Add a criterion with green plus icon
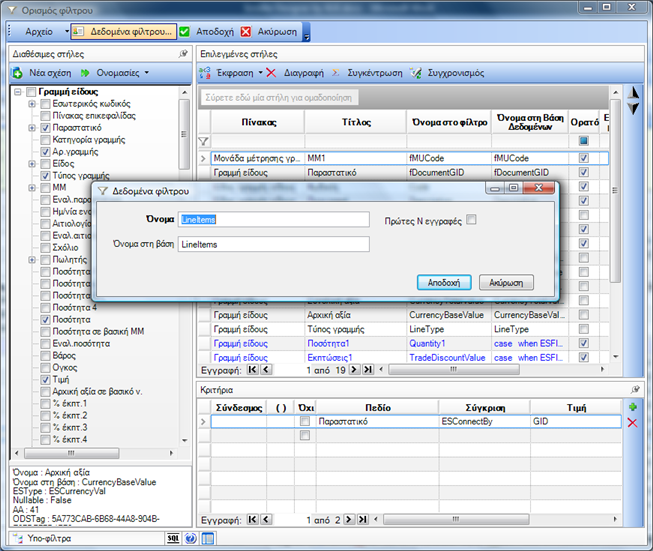653x551 pixels. pyautogui.click(x=633, y=407)
